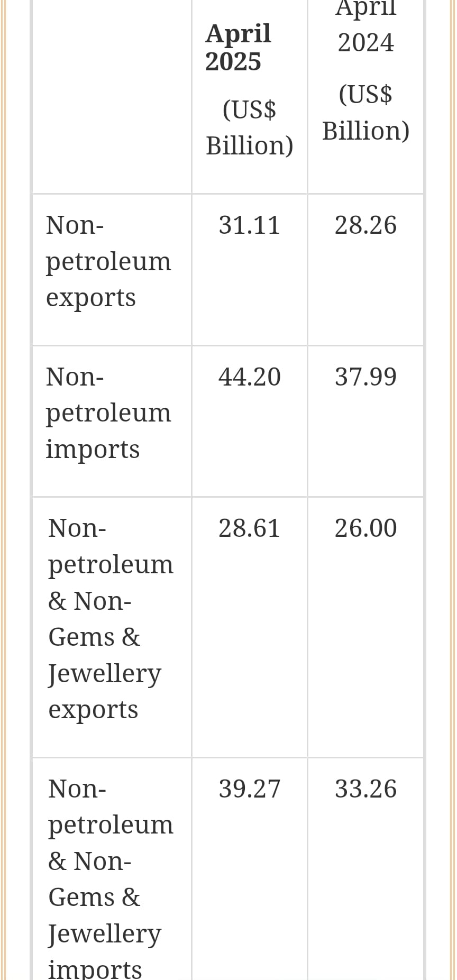Click 'Gems &' text in the exports row

pos(94,637)
